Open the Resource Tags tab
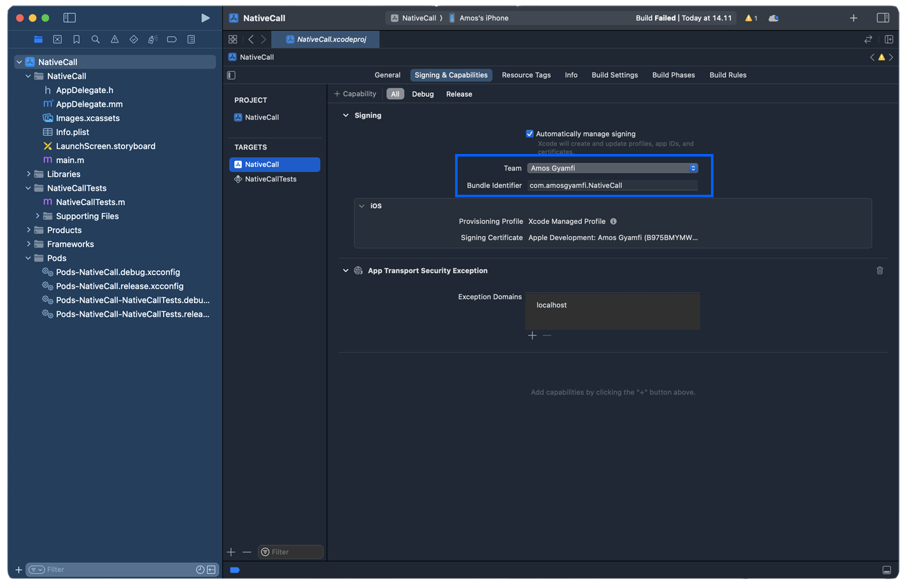 click(526, 75)
